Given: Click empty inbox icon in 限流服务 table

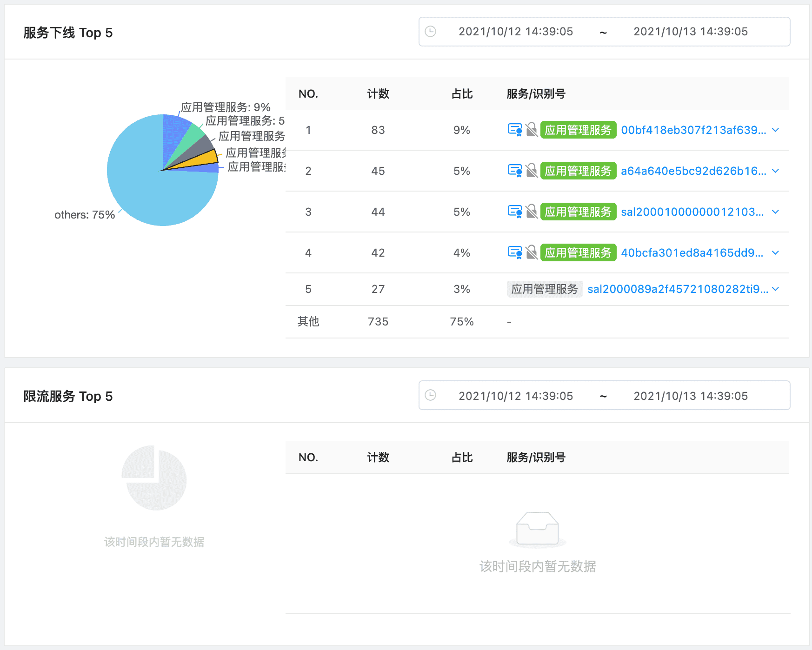Looking at the screenshot, I should pos(538,529).
